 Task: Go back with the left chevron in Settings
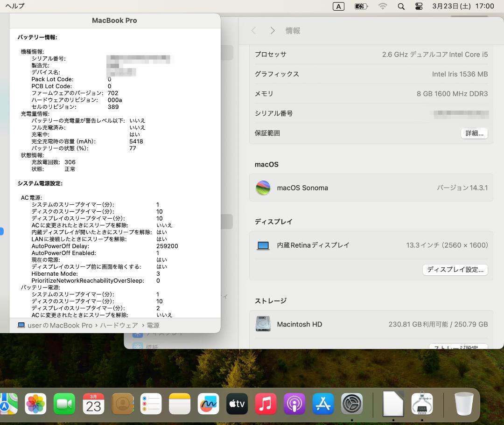tap(253, 31)
